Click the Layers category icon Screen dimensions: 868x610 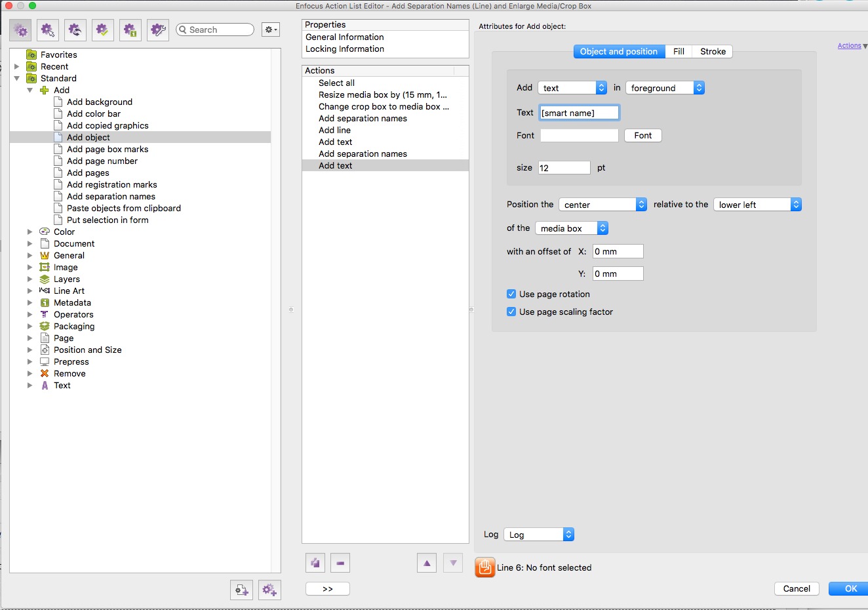(x=45, y=279)
